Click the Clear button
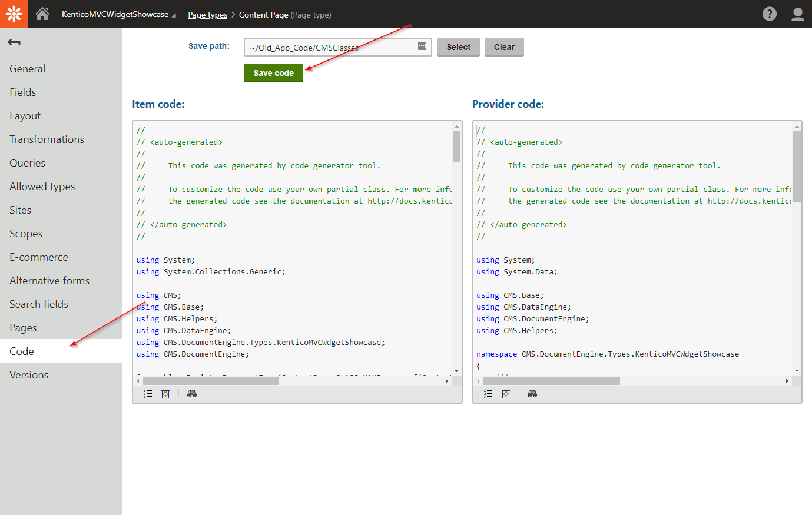The image size is (812, 515). (504, 47)
